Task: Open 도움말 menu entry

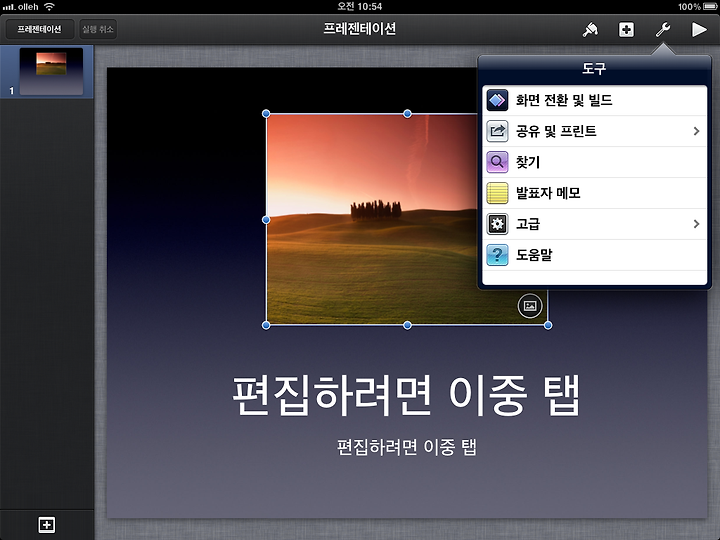Action: click(595, 255)
